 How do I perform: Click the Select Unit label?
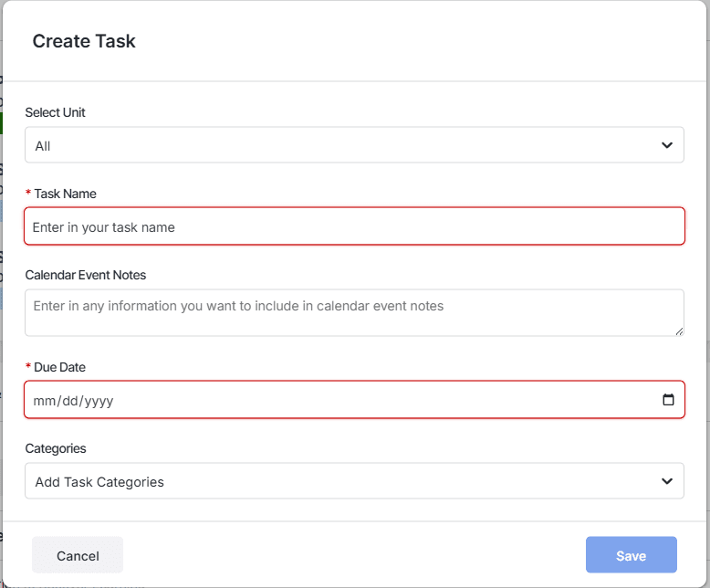pyautogui.click(x=56, y=112)
